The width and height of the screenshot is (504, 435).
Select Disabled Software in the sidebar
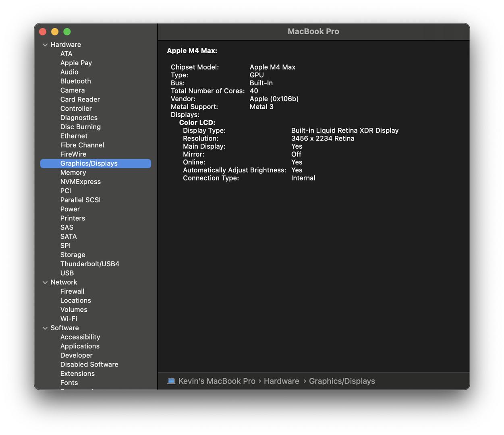(x=89, y=365)
